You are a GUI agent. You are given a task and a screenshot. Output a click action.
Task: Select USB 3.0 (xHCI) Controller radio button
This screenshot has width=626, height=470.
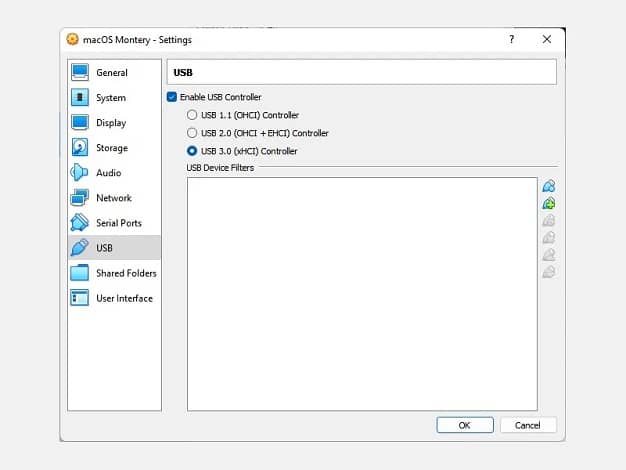click(192, 151)
